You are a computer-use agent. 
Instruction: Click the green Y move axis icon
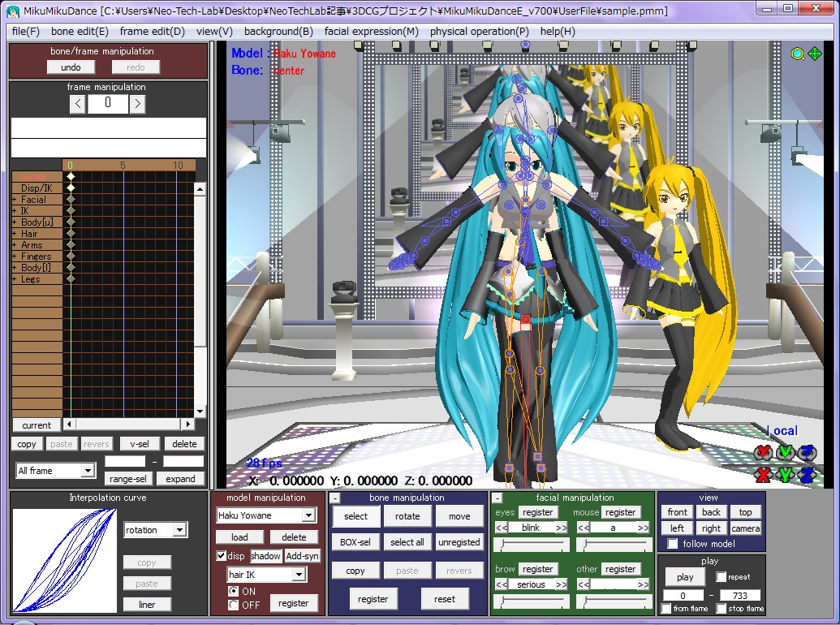(786, 474)
